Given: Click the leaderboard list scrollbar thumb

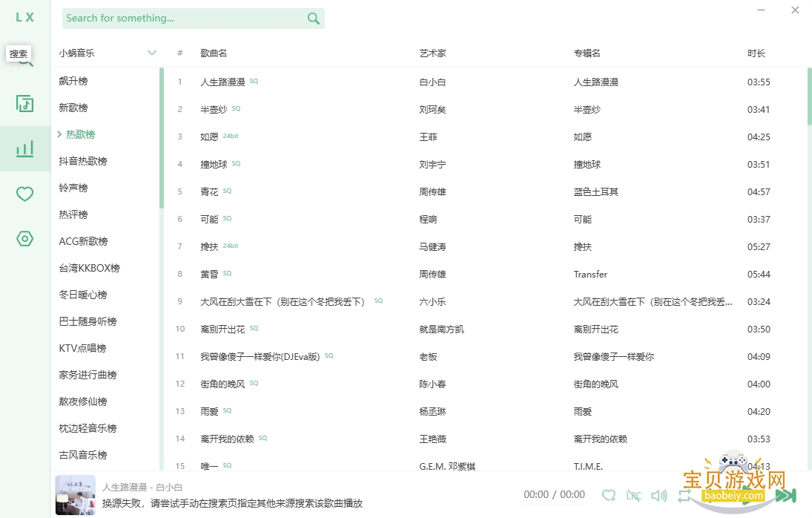Looking at the screenshot, I should click(162, 138).
